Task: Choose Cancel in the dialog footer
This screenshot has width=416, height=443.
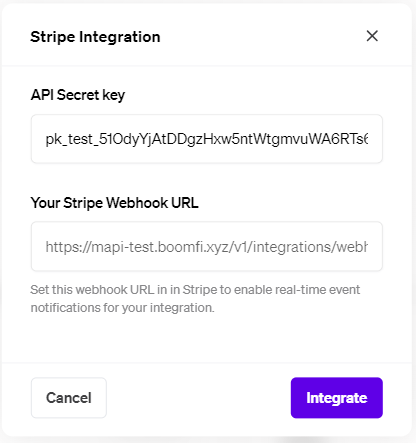Action: tap(69, 398)
